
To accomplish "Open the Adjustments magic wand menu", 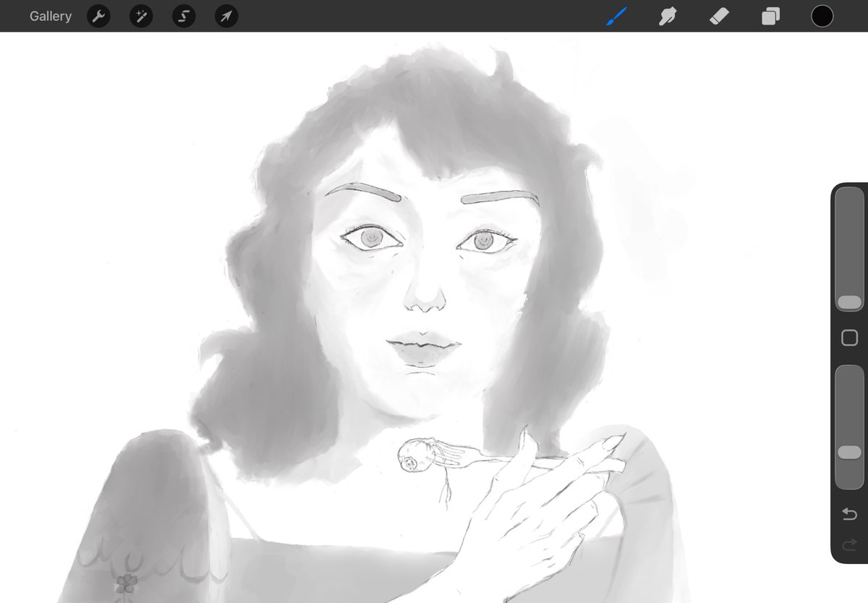I will pyautogui.click(x=141, y=16).
